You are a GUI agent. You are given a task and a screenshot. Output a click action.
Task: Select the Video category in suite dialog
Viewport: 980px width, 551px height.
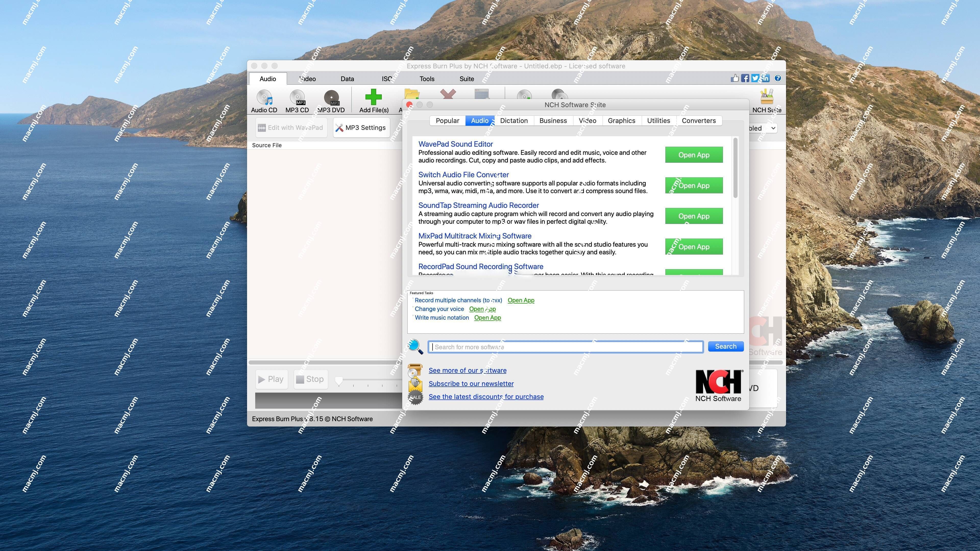pyautogui.click(x=587, y=121)
